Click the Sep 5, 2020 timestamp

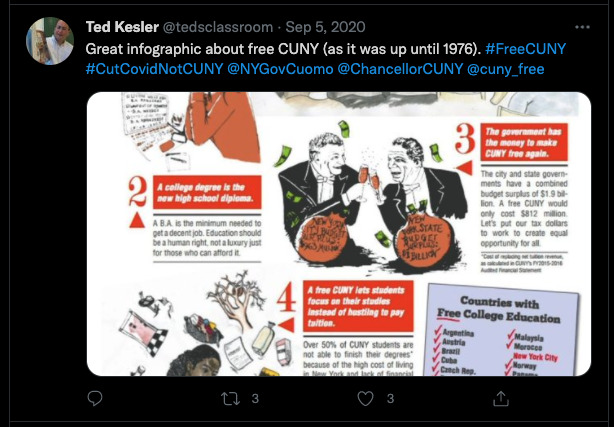coord(325,27)
